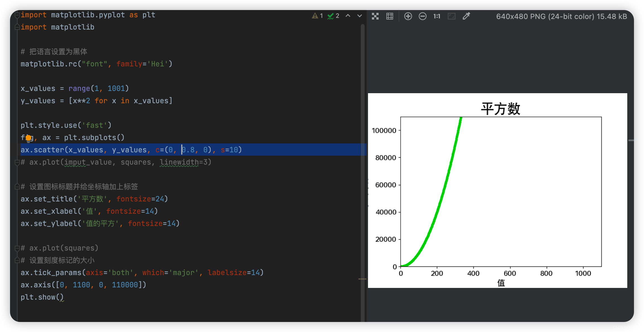Activate the color picker eyedropper
This screenshot has width=644, height=332.
coord(466,16)
